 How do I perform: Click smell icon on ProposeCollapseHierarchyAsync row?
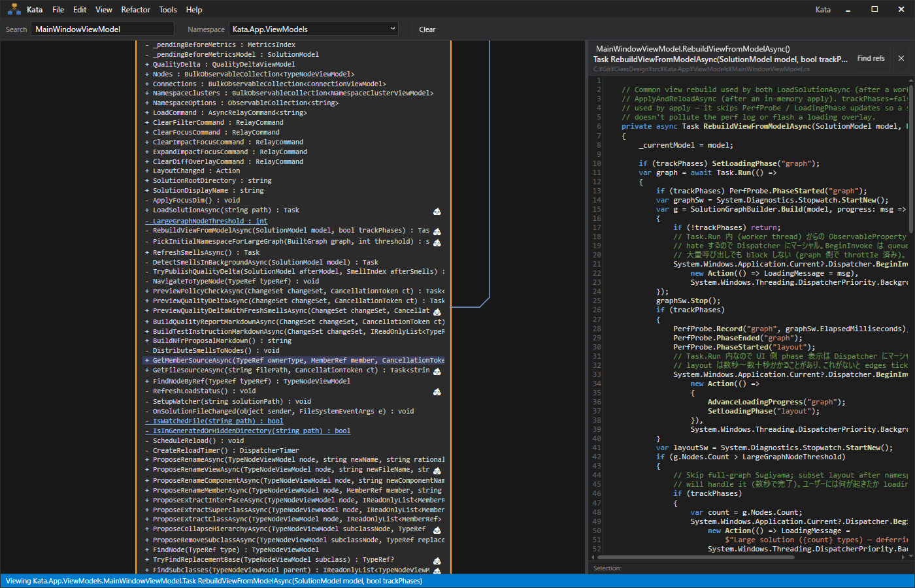tap(437, 530)
